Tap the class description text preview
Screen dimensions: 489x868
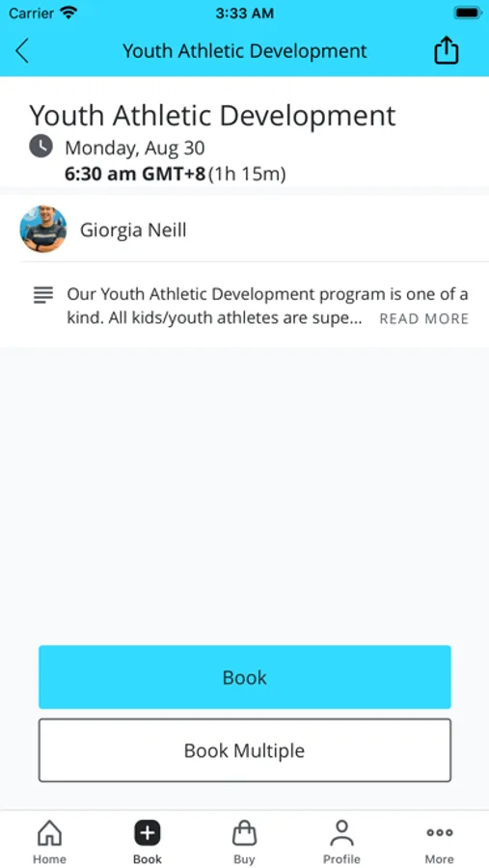(267, 306)
